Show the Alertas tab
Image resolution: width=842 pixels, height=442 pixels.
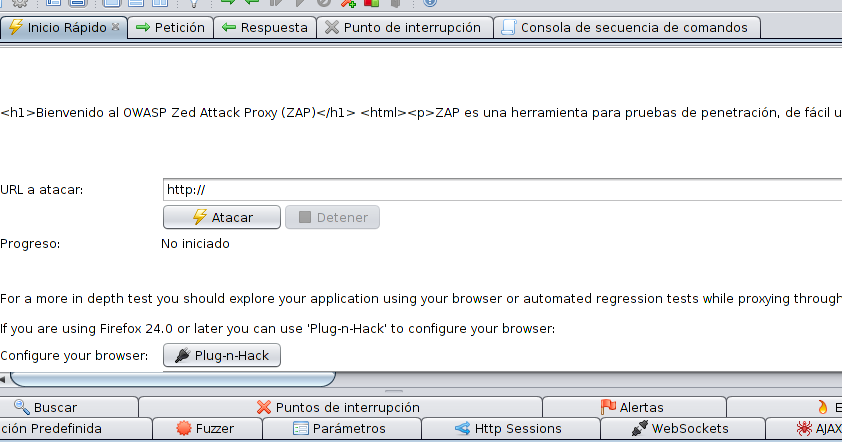634,407
